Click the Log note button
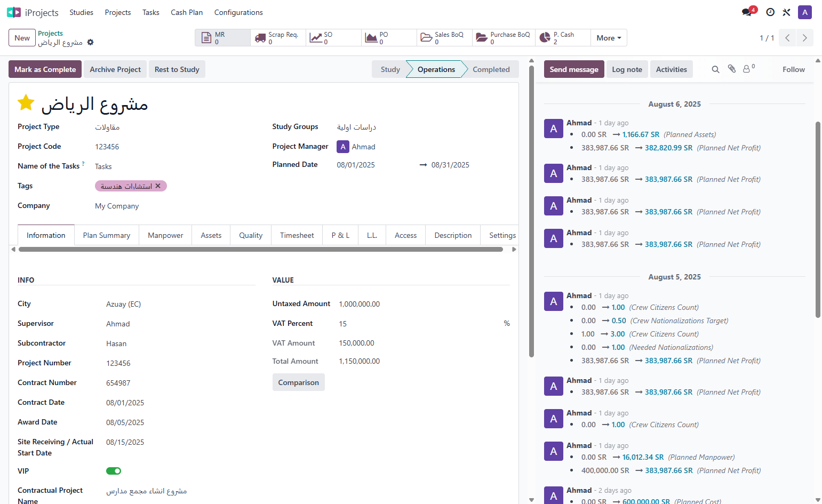This screenshot has height=504, width=822. point(627,69)
